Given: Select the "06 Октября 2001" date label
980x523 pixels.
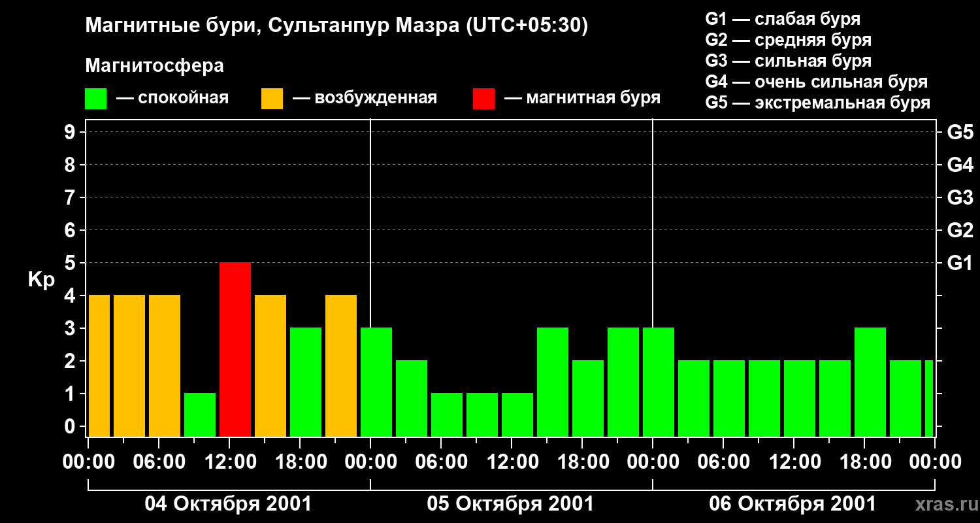Looking at the screenshot, I should pos(792,504).
